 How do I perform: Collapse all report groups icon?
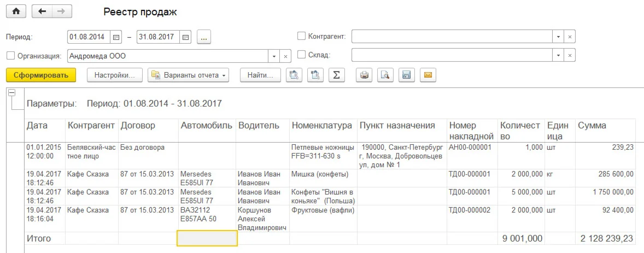point(315,75)
